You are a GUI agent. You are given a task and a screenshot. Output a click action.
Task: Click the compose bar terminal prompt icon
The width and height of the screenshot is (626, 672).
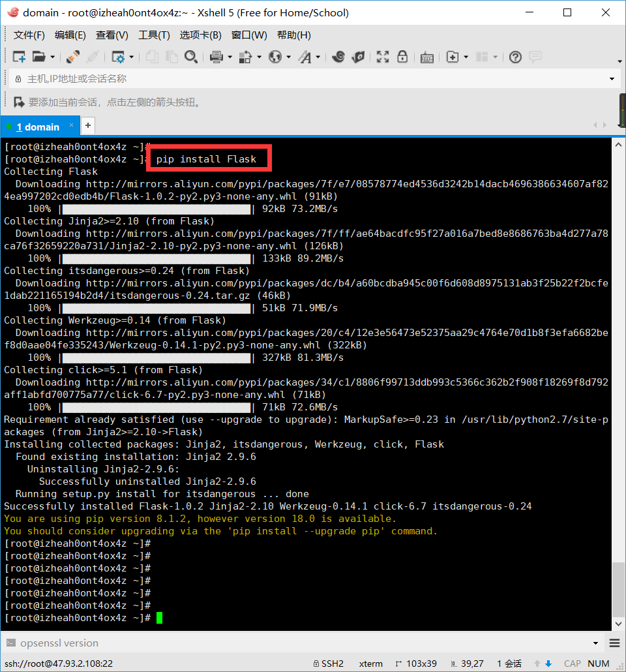[x=11, y=643]
